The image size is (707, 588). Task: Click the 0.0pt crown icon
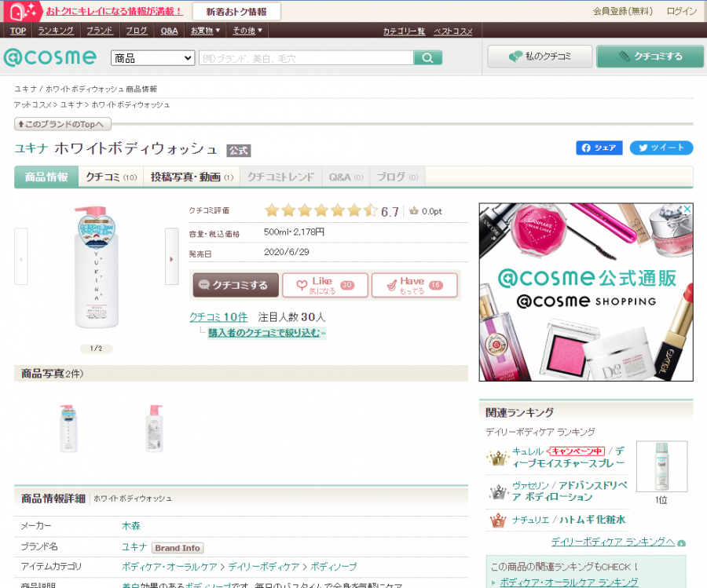click(x=413, y=211)
